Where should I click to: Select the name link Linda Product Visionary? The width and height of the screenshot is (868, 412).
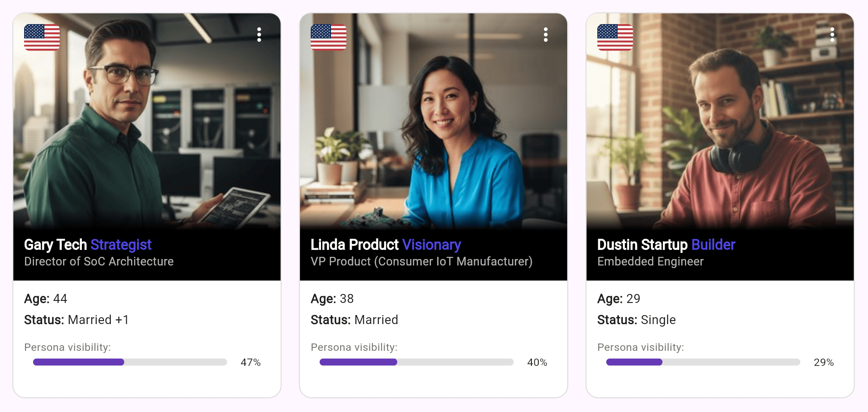point(386,245)
